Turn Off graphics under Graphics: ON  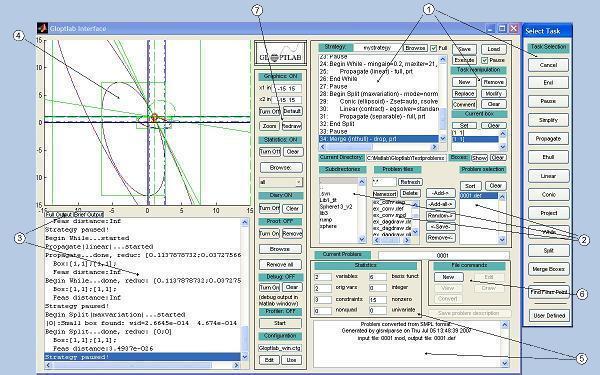270,111
